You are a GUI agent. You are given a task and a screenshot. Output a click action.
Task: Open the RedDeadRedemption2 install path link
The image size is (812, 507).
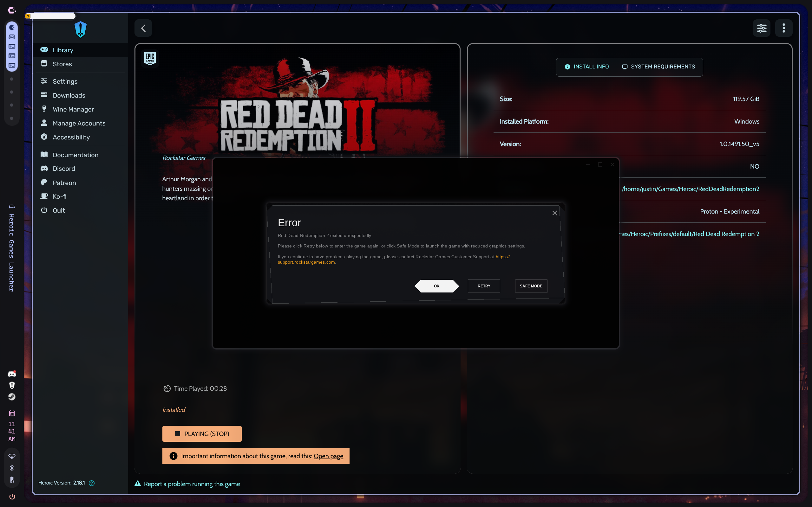tap(690, 189)
